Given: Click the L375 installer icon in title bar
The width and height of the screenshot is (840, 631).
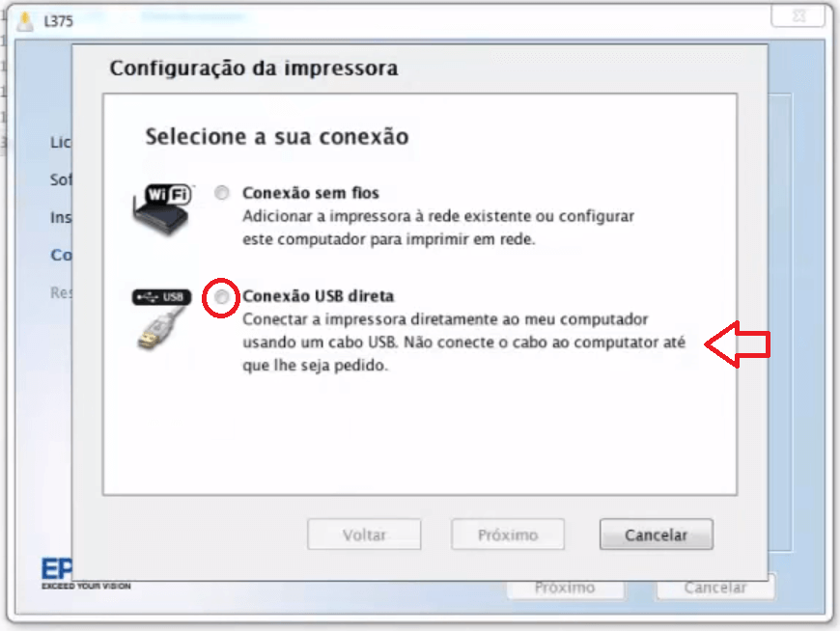Looking at the screenshot, I should (25, 21).
